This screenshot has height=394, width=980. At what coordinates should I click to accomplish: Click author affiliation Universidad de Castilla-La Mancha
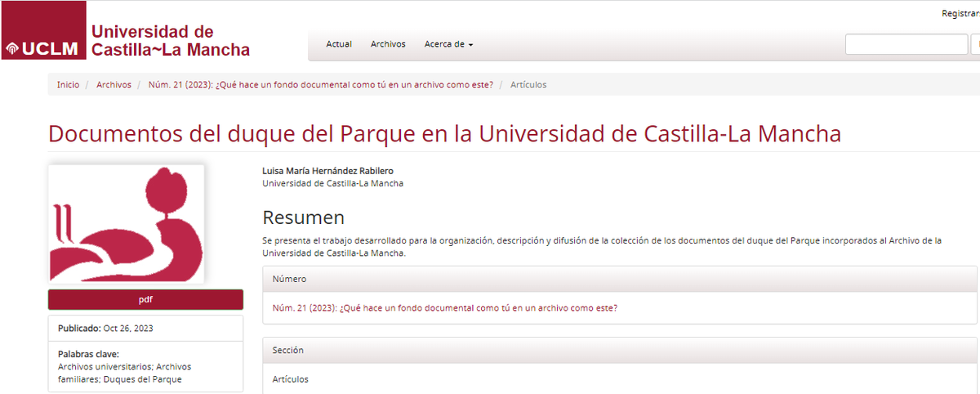coord(332,183)
